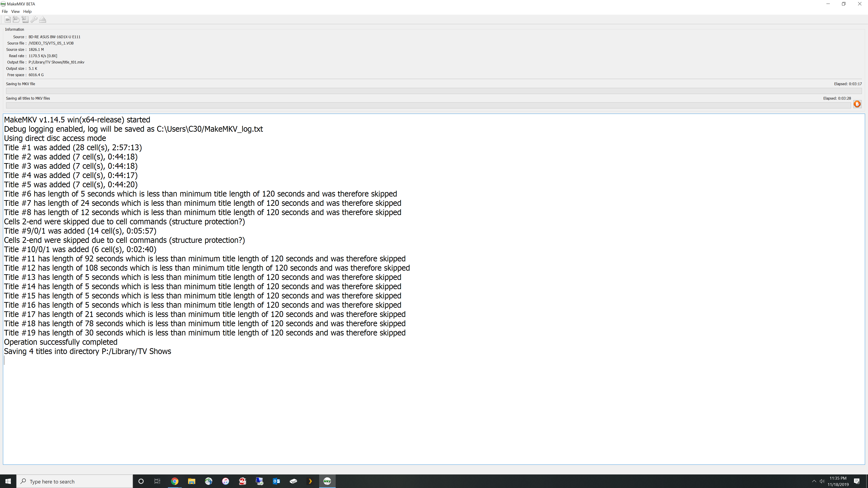Open the View menu
This screenshot has height=488, width=868.
pos(16,11)
